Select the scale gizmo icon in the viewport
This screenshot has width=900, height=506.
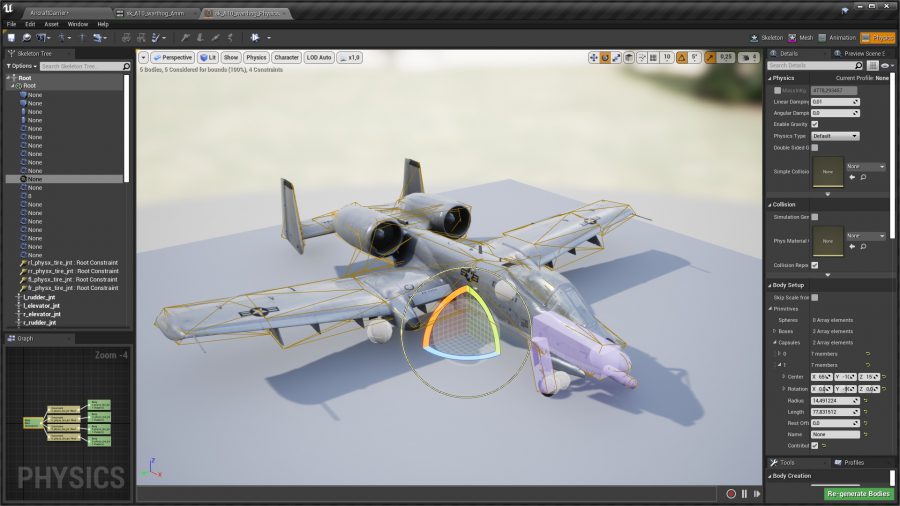point(616,57)
